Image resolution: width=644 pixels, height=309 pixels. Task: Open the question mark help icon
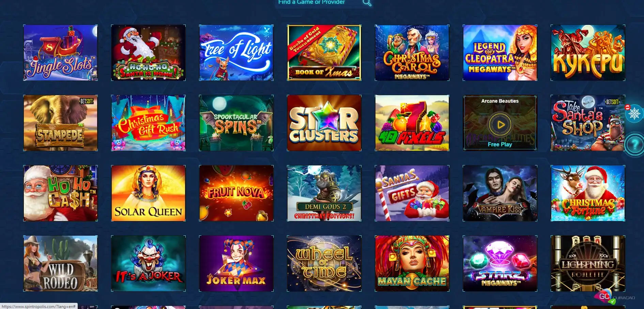(x=634, y=145)
